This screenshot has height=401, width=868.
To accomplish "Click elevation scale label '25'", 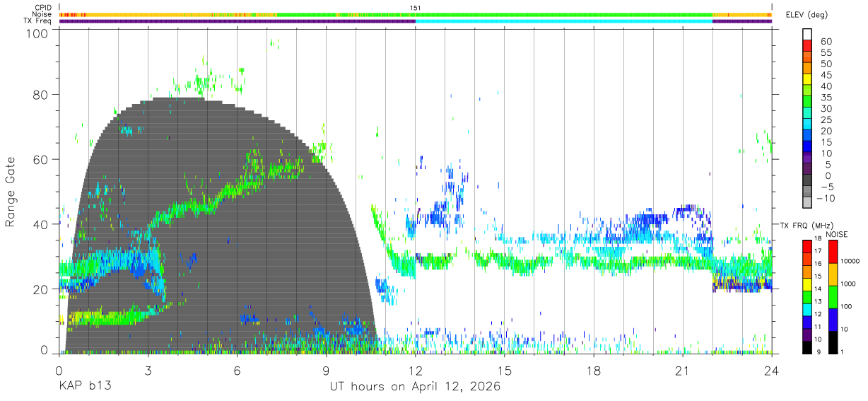I will click(826, 120).
